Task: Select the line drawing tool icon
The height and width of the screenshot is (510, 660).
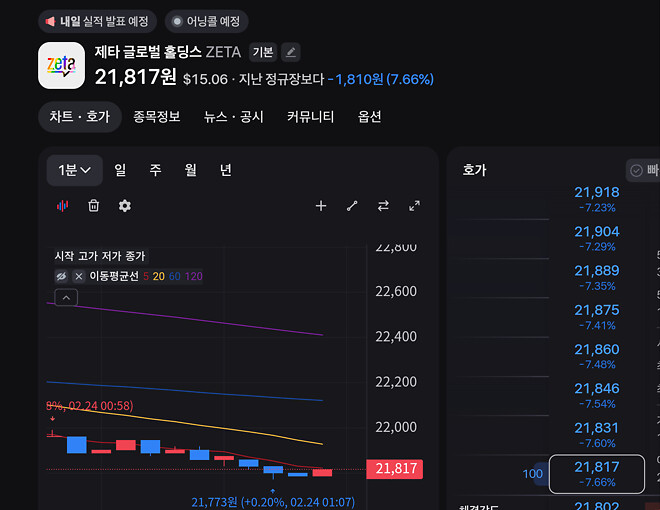Action: [352, 206]
